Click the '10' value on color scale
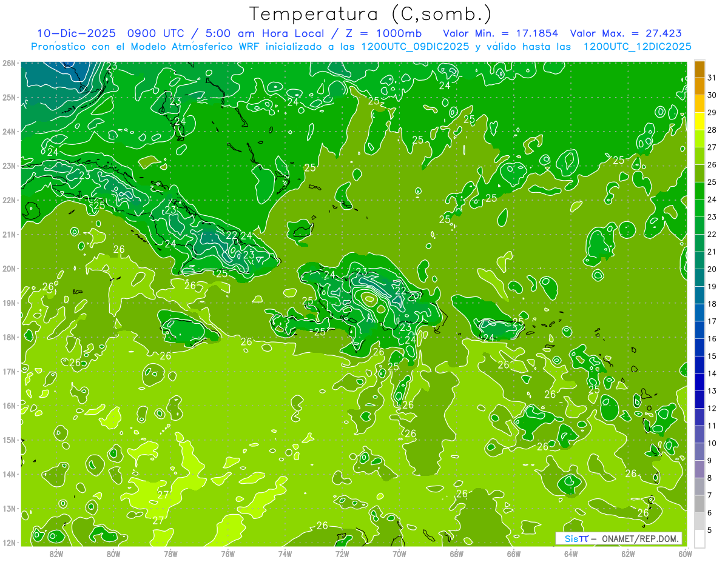 click(x=712, y=443)
